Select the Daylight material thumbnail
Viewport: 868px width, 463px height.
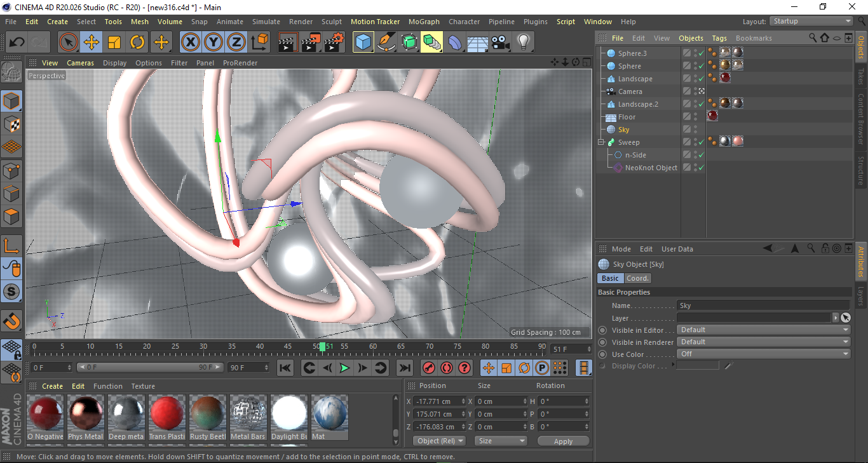click(289, 418)
